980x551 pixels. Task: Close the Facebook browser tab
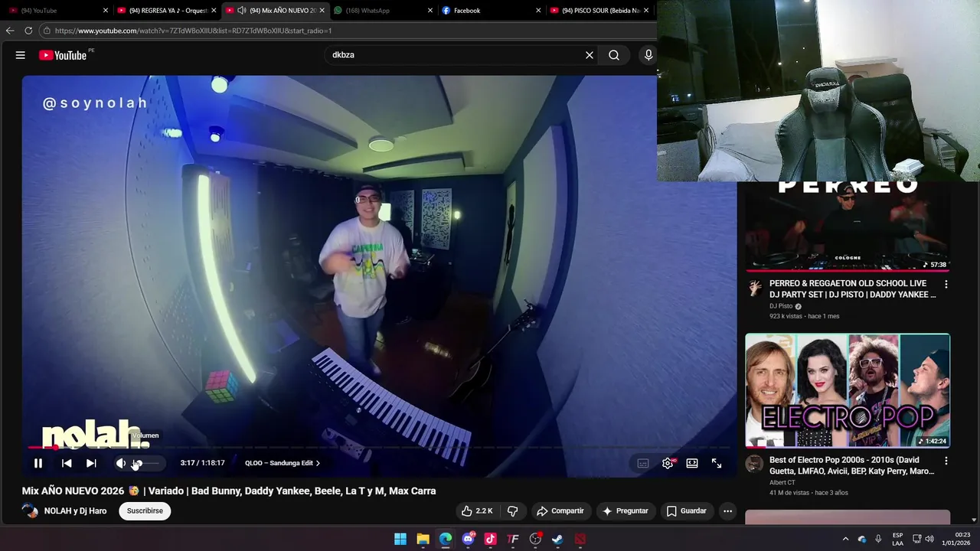click(538, 11)
